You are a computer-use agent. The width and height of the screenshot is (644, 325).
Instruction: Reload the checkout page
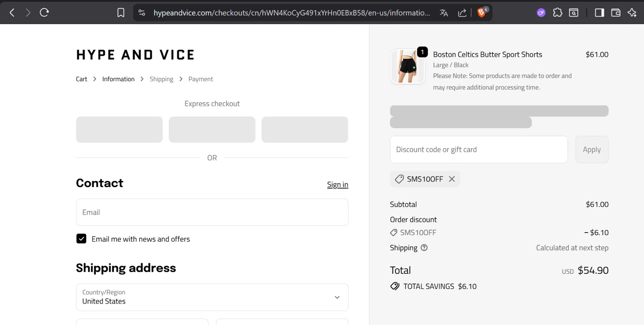44,13
